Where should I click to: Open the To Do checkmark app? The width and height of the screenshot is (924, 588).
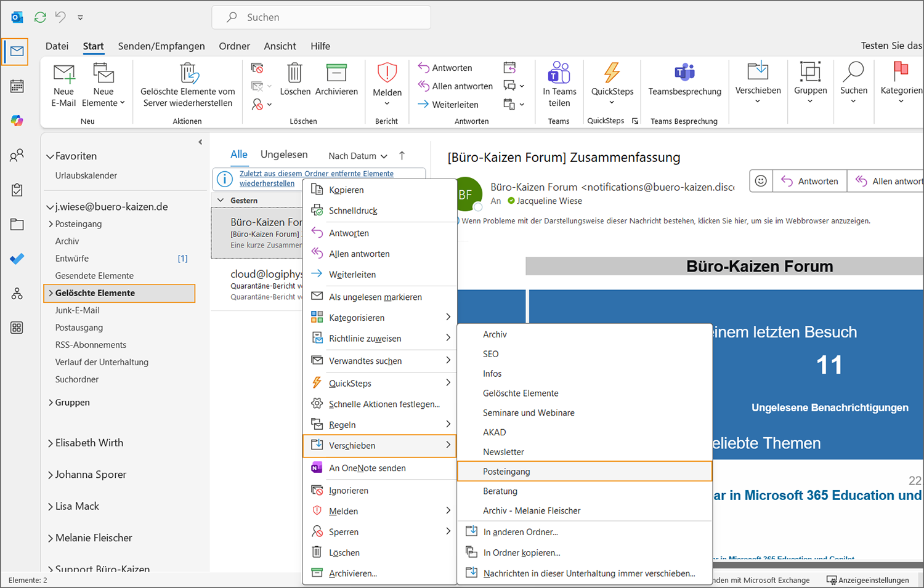[17, 259]
